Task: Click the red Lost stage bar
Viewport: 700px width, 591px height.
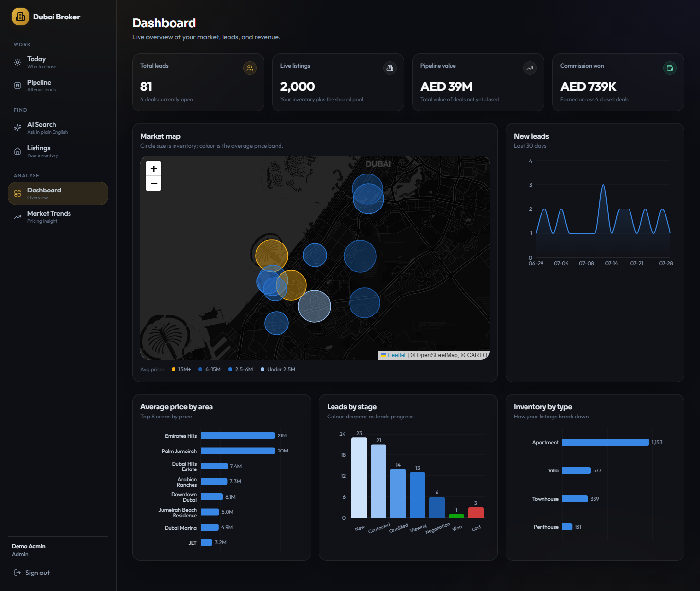Action: [x=476, y=512]
